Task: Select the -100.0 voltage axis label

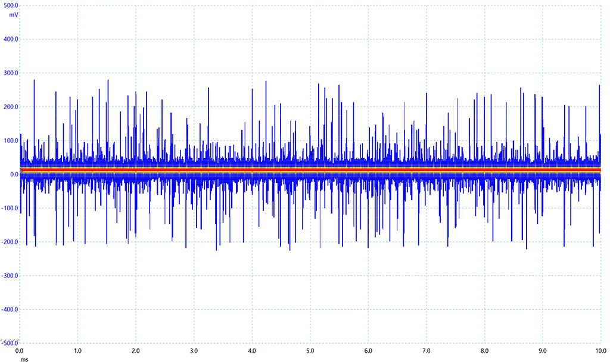Action: pyautogui.click(x=10, y=209)
